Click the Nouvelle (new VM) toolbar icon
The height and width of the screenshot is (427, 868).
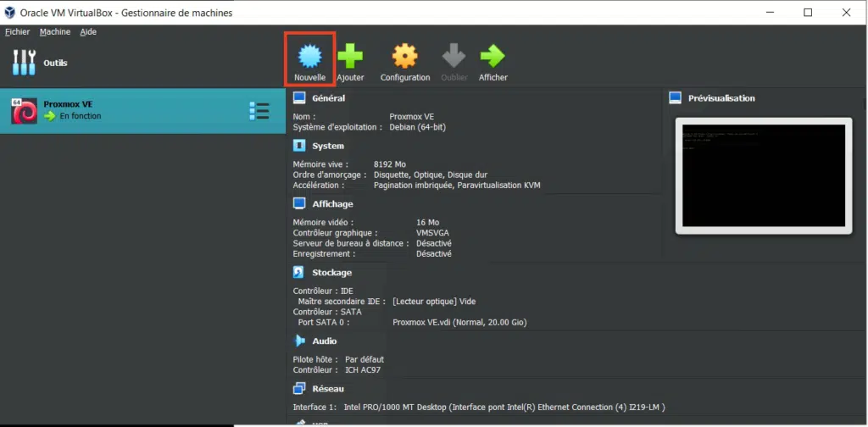click(309, 55)
